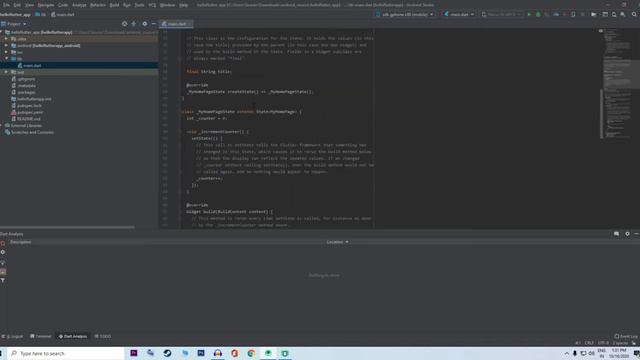
Task: Expand the test folder in project tree
Action: click(6, 72)
